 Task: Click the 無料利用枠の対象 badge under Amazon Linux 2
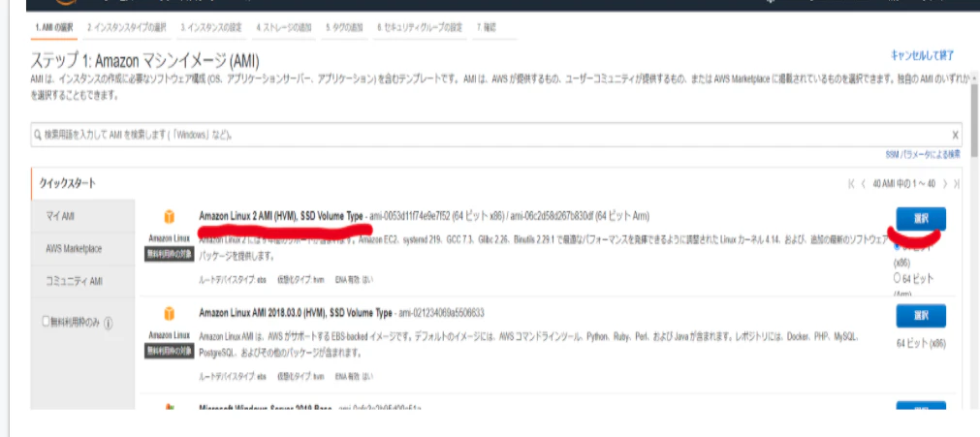click(170, 255)
